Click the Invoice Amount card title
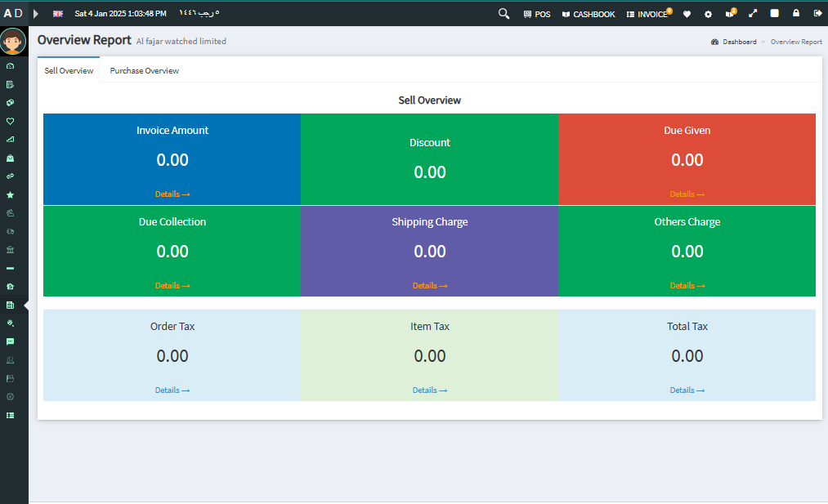Screen dimensions: 828x504 click(172, 131)
